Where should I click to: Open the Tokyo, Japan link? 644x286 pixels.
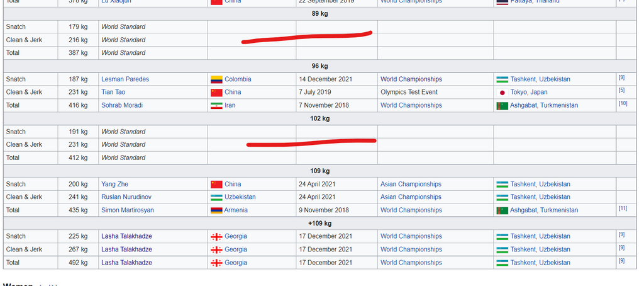[529, 93]
